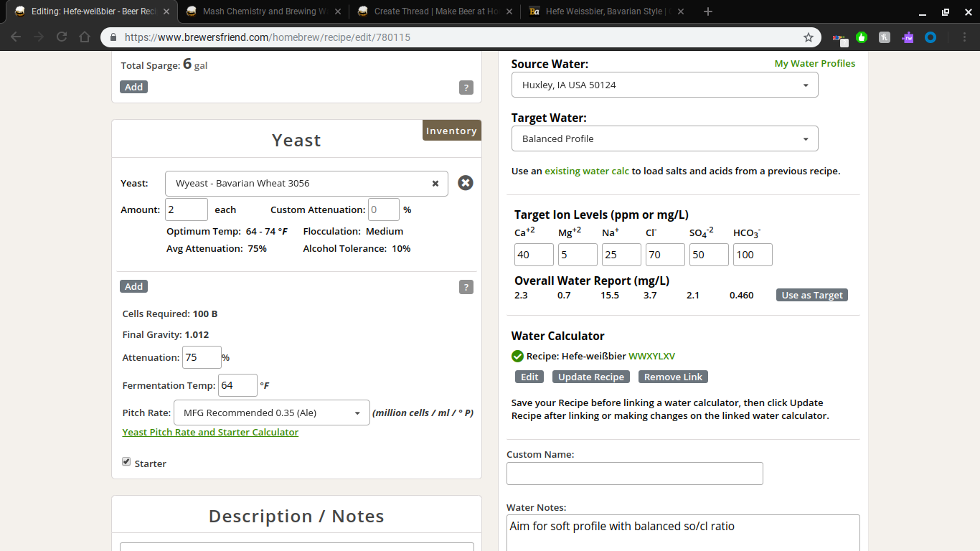Click the first multicolor extension icon
This screenshot has width=980, height=551.
click(x=839, y=37)
